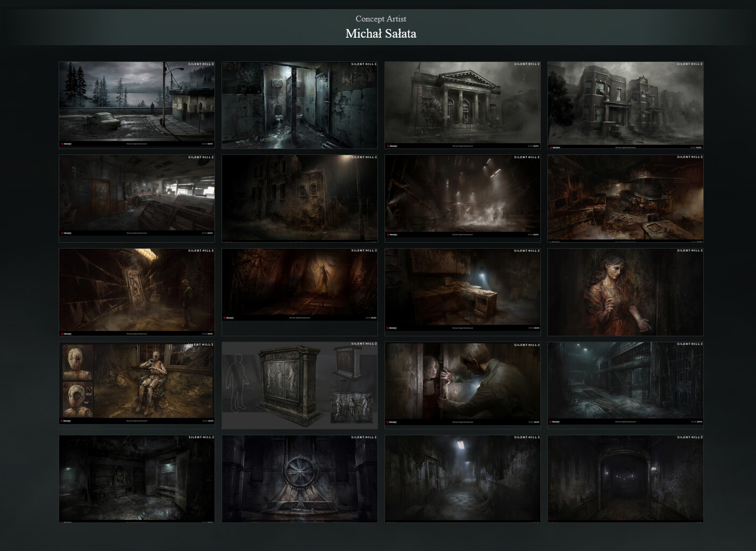Open the historical society building facade concept

(463, 104)
